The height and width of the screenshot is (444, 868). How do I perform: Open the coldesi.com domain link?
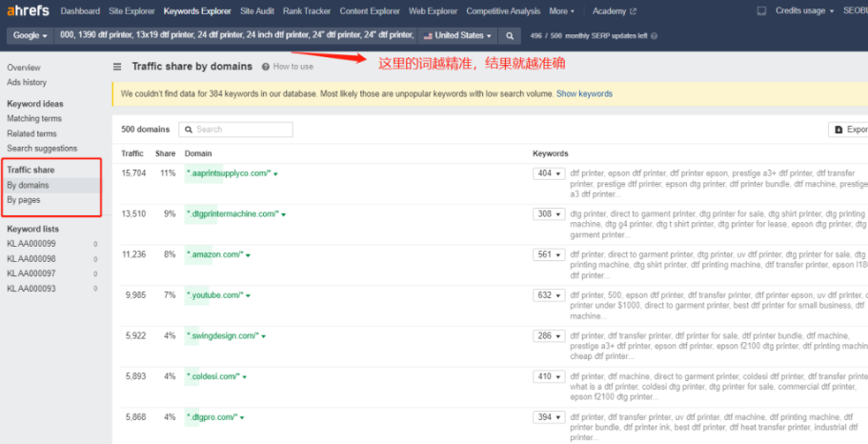[213, 376]
